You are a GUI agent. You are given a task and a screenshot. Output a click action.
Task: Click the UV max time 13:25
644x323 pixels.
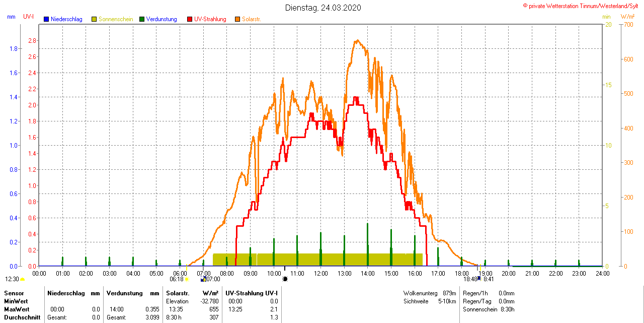(x=235, y=309)
